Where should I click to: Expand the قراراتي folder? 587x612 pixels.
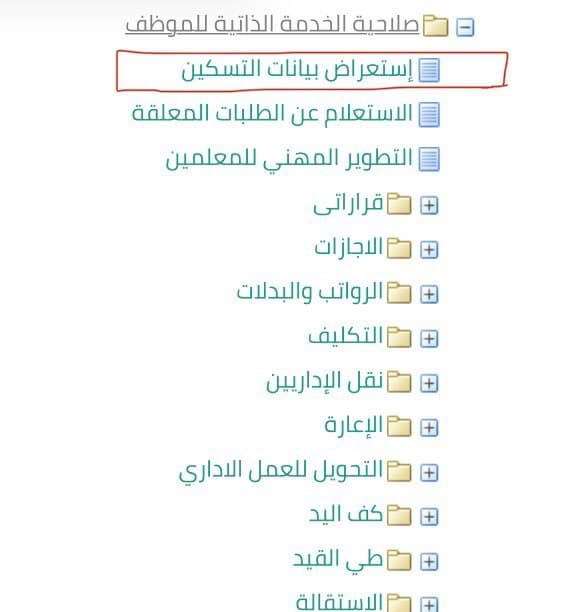point(429,205)
